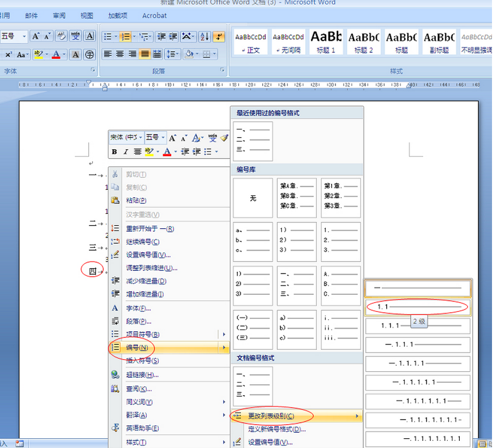Insert enclosed character (字) icon
The width and height of the screenshot is (498, 448).
click(x=90, y=55)
